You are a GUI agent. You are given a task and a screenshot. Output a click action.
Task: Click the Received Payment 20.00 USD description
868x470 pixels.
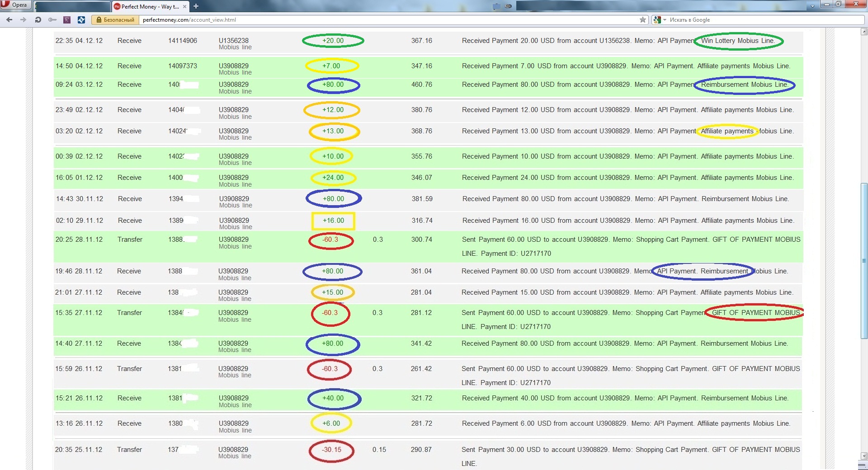pos(618,41)
